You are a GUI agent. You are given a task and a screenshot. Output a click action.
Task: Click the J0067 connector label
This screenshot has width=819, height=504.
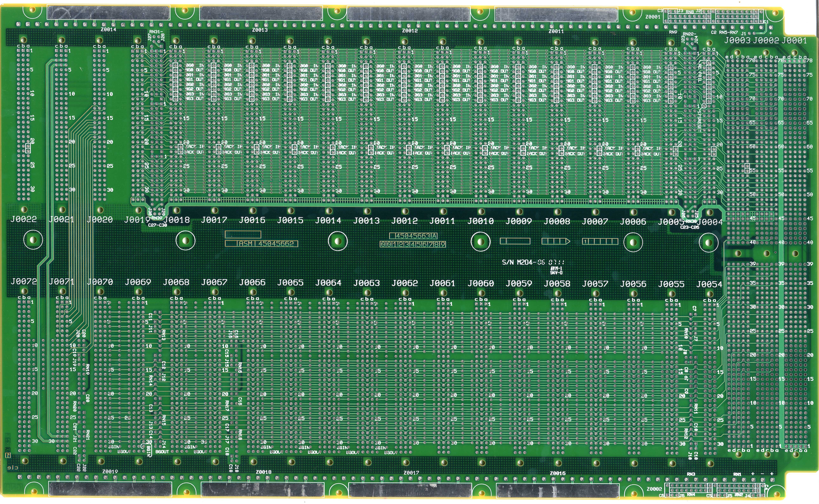click(x=214, y=282)
